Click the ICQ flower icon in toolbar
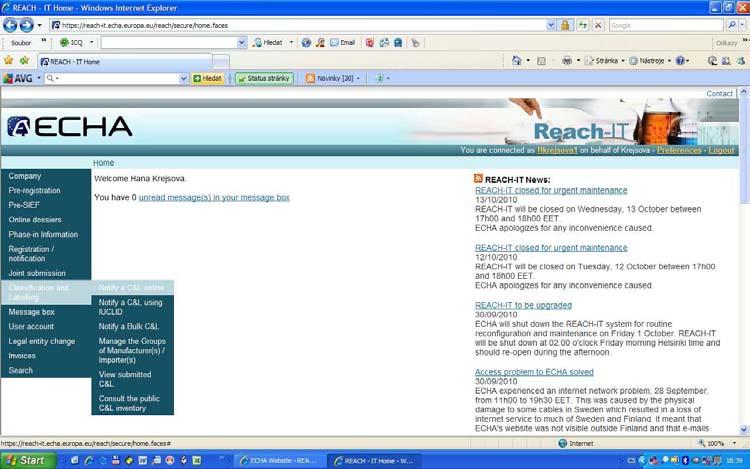750x469 pixels. point(65,43)
